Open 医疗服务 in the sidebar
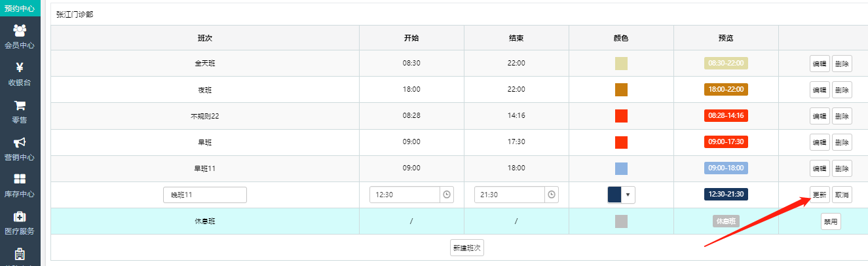This screenshot has width=868, height=266. 20,223
